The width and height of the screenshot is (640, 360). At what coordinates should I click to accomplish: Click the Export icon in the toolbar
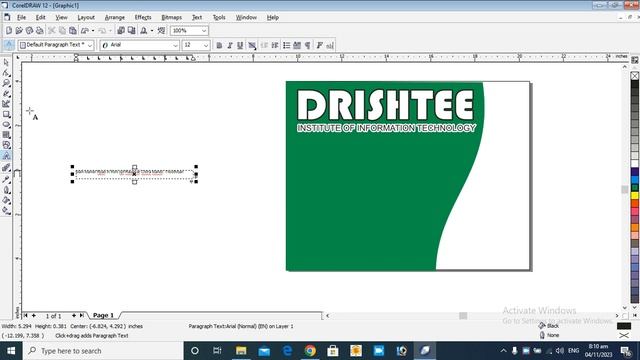(x=131, y=31)
